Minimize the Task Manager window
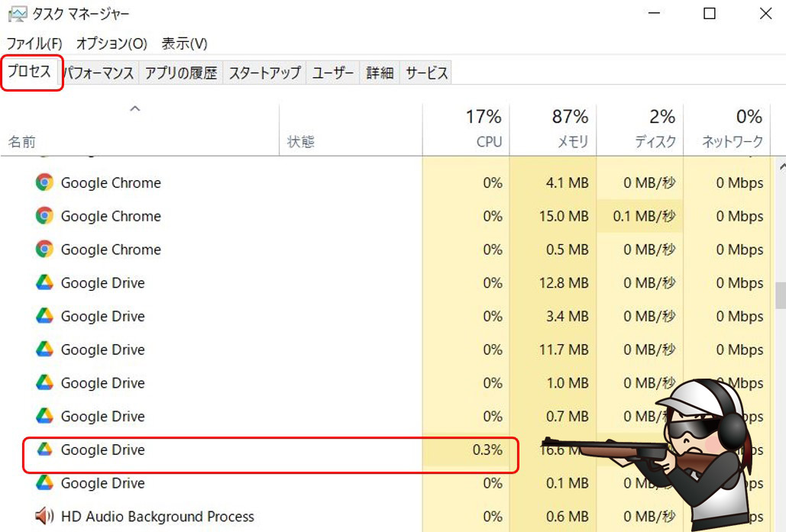The width and height of the screenshot is (786, 532). [x=654, y=14]
